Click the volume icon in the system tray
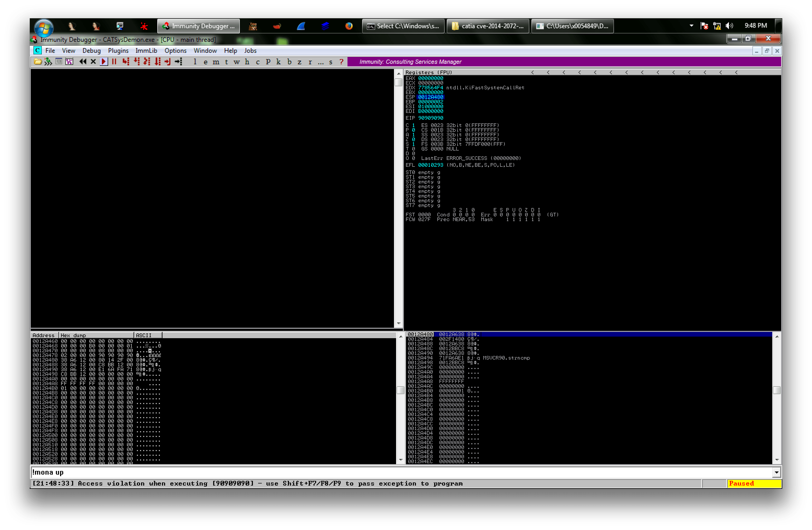This screenshot has height=530, width=812. coord(729,26)
